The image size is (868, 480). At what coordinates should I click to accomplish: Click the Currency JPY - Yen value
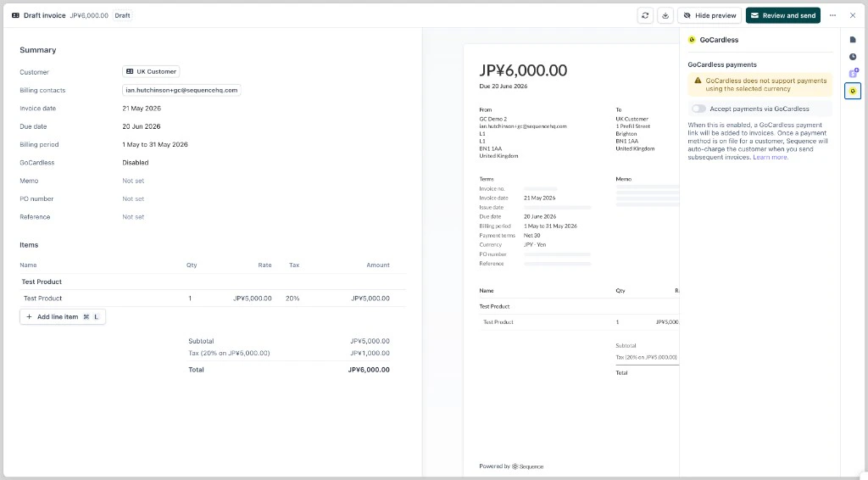click(535, 245)
